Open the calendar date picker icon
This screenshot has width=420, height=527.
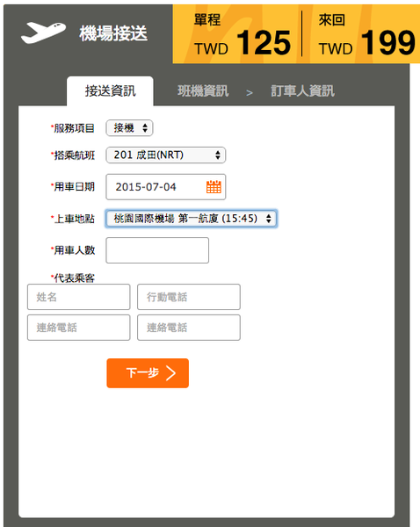[214, 187]
